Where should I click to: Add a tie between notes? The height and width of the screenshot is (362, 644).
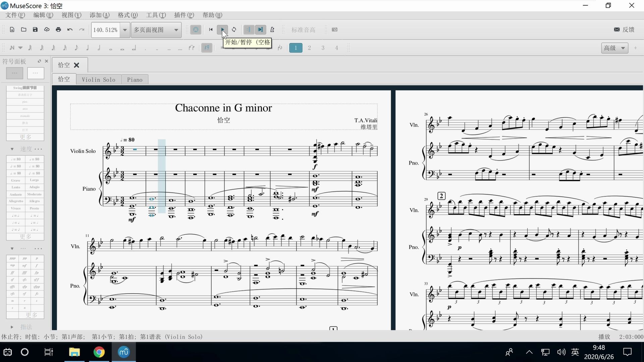192,48
